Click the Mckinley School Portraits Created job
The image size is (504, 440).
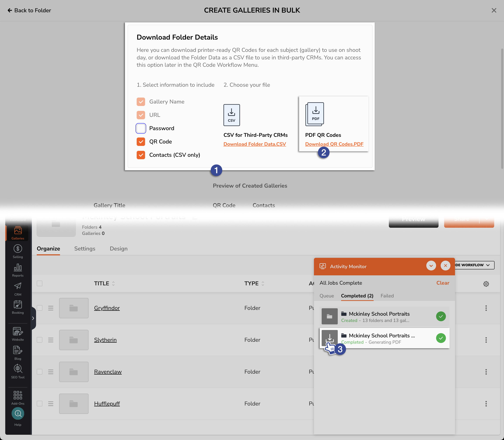click(384, 317)
